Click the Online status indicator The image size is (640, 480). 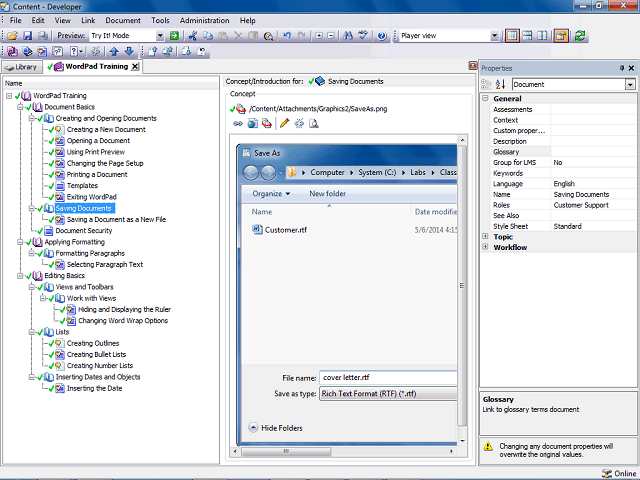619,473
